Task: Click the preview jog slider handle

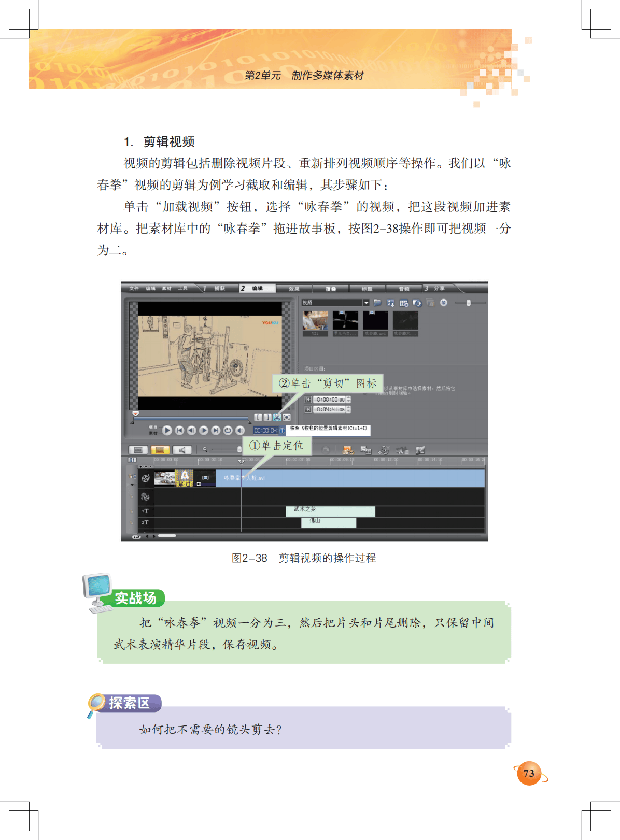Action: [135, 414]
